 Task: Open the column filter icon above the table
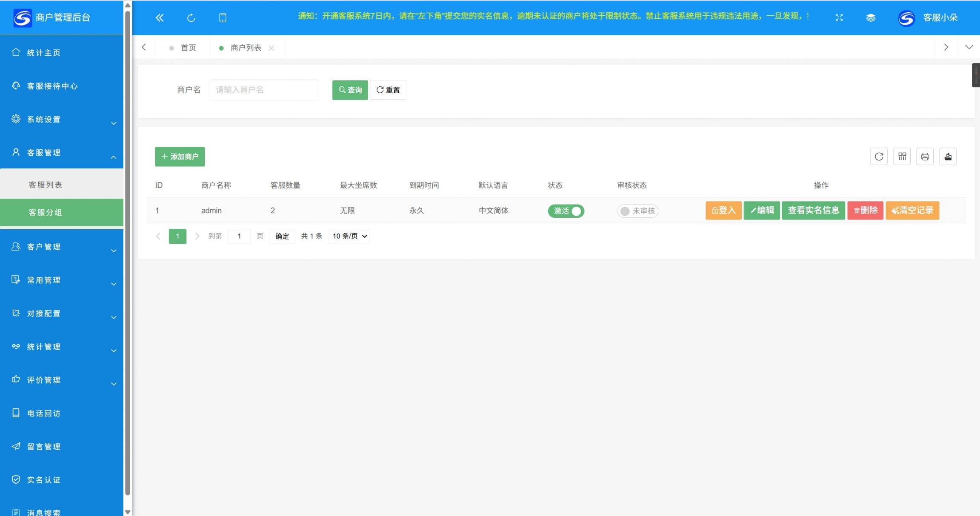[902, 156]
